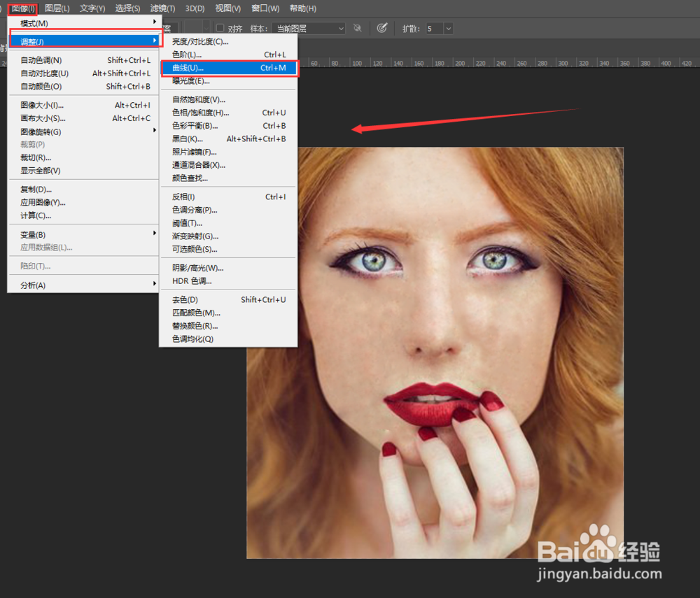Image resolution: width=700 pixels, height=598 pixels.
Task: Select 亮度/对比度(C)...
Action: click(229, 41)
